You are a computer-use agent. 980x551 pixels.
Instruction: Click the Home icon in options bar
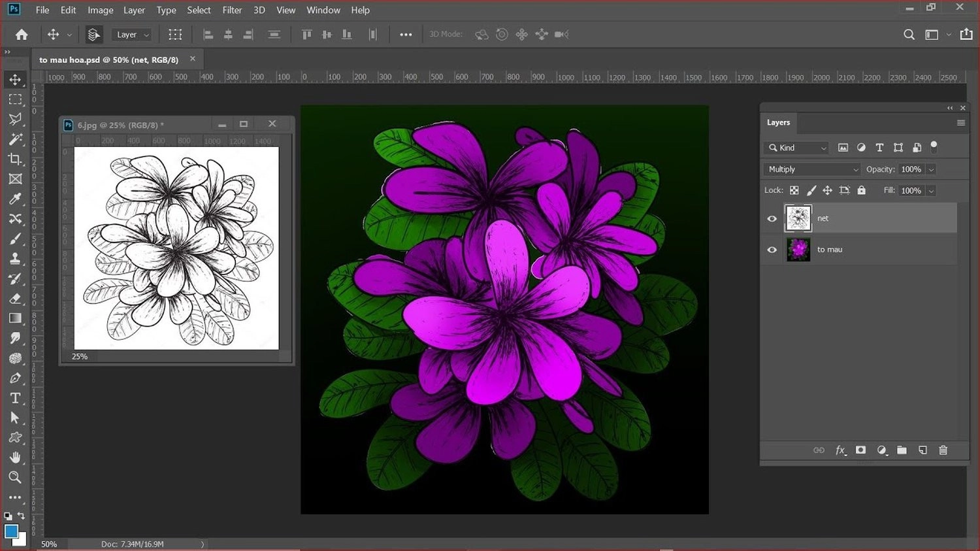pos(22,35)
